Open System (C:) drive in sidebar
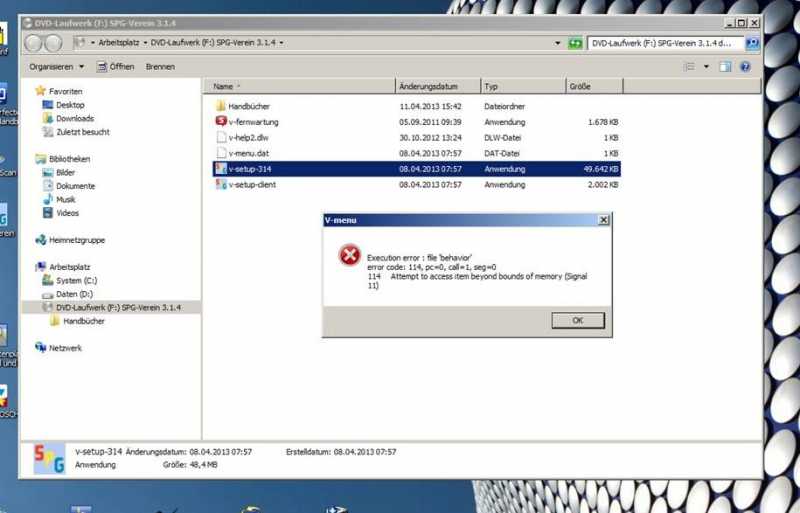 tap(75, 281)
